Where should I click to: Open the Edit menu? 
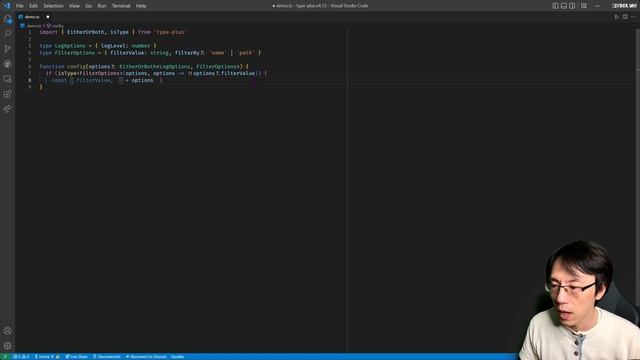tap(33, 6)
